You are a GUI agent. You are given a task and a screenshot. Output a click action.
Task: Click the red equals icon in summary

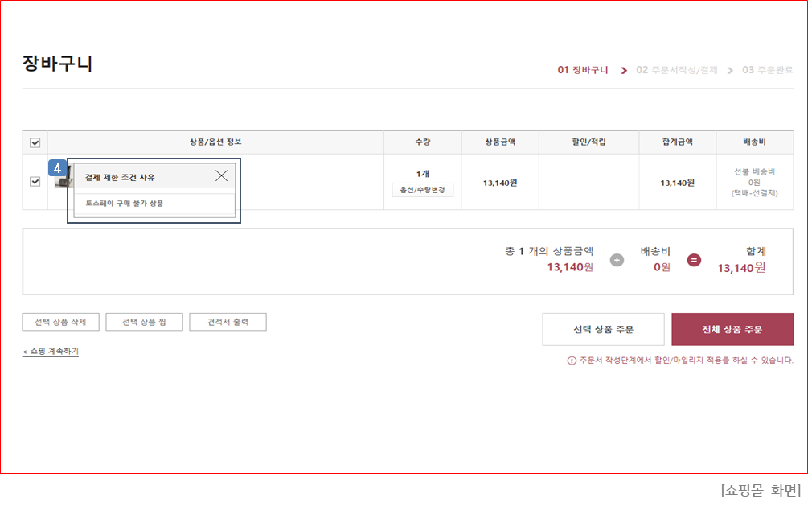694,260
